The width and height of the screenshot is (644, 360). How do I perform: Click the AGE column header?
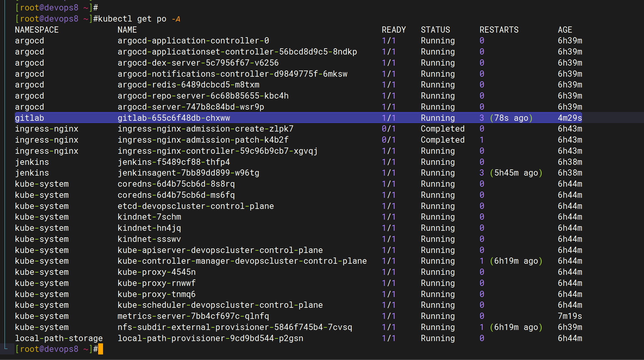click(x=565, y=30)
